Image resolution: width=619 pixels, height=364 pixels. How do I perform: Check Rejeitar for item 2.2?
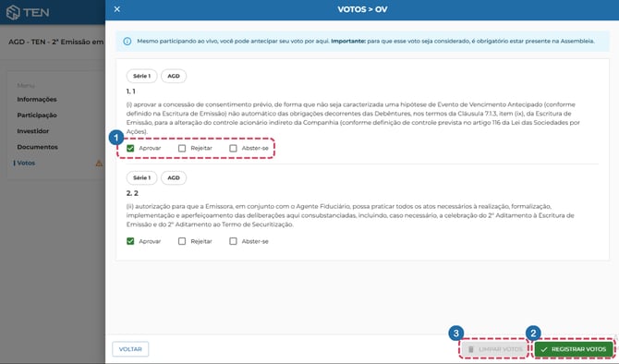click(182, 241)
